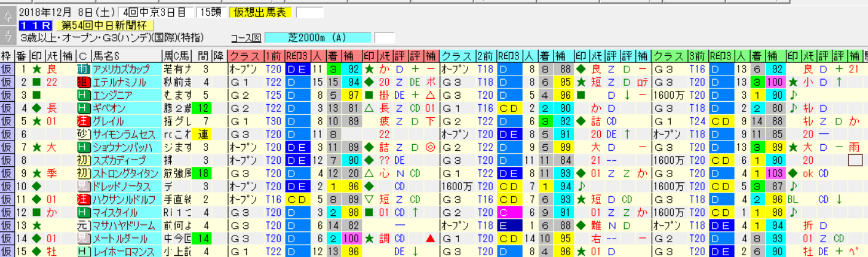Click the 初 icon beside ストロングタイタン
The width and height of the screenshot is (868, 257).
coord(84,173)
